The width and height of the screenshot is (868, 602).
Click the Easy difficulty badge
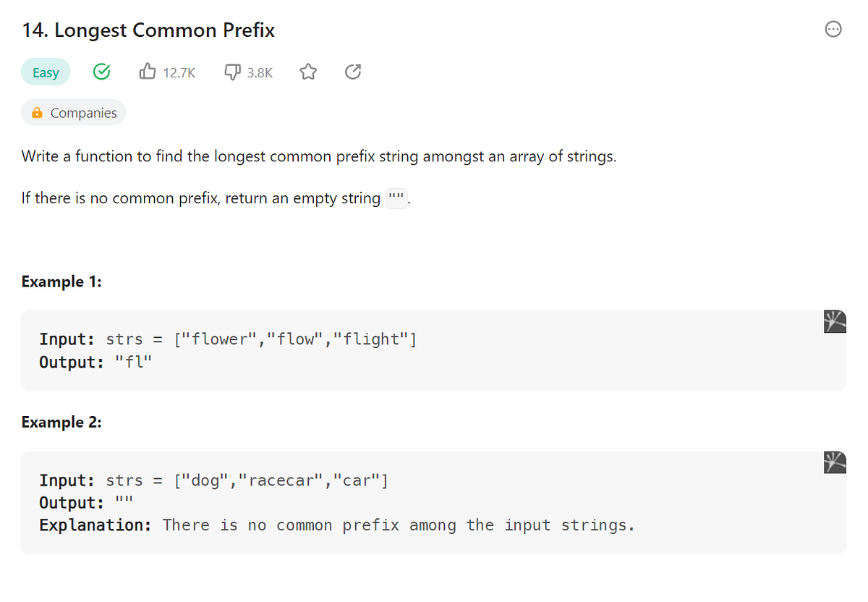click(46, 72)
